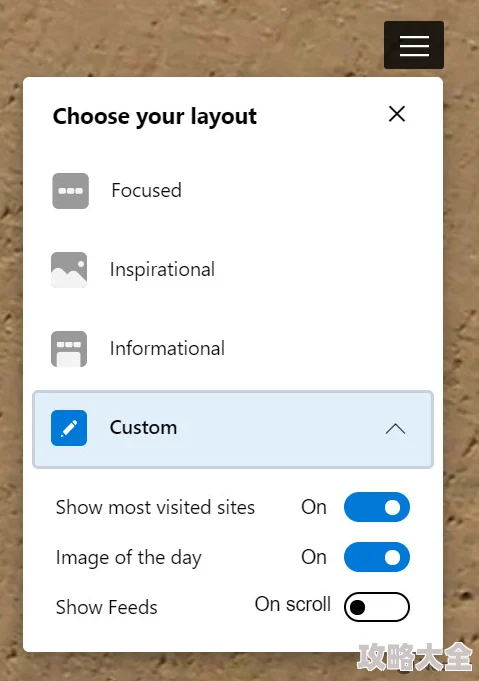This screenshot has height=681, width=479.
Task: Click the Inspirational picture icon
Action: [x=69, y=270]
